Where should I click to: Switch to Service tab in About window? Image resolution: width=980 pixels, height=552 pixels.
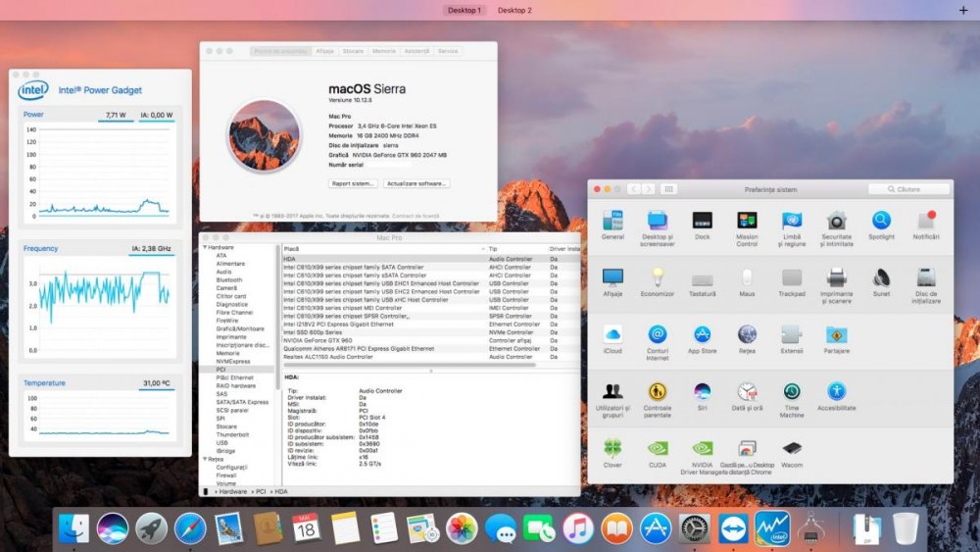tap(448, 51)
